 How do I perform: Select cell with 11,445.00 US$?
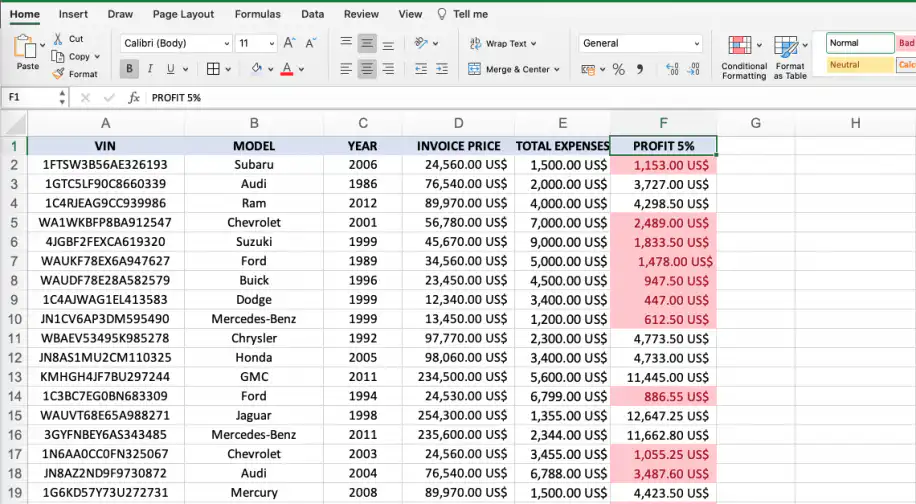point(664,377)
